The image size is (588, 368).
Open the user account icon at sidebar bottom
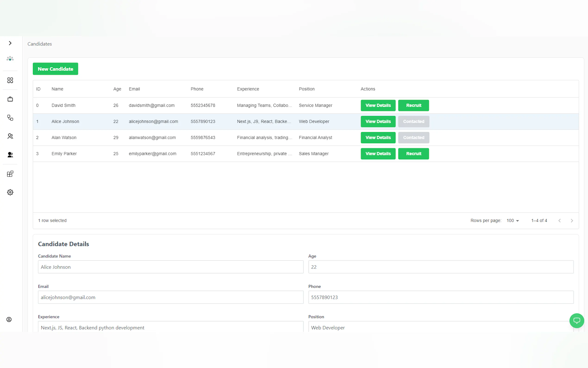[9, 320]
